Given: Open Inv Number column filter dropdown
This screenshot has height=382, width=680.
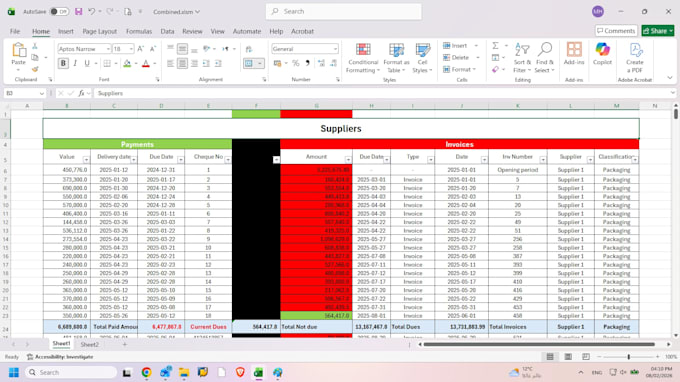Looking at the screenshot, I should [x=543, y=160].
